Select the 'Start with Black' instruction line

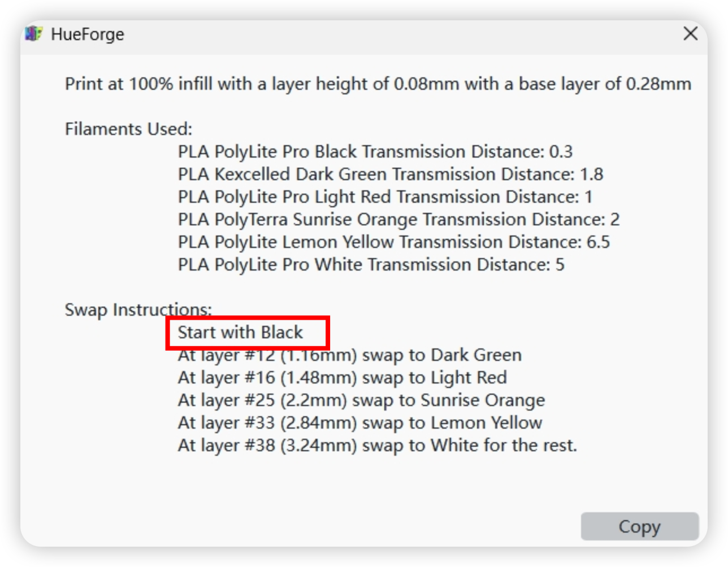point(240,332)
